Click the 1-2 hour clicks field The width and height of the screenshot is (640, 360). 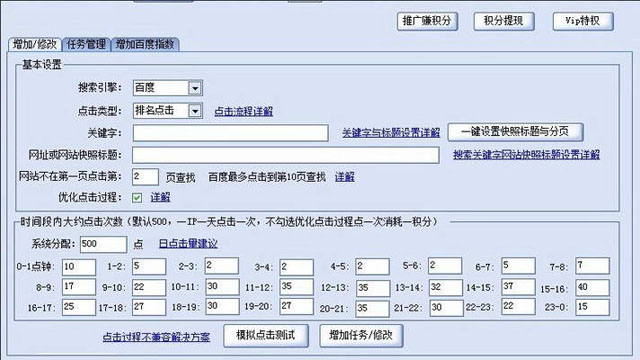pyautogui.click(x=149, y=266)
